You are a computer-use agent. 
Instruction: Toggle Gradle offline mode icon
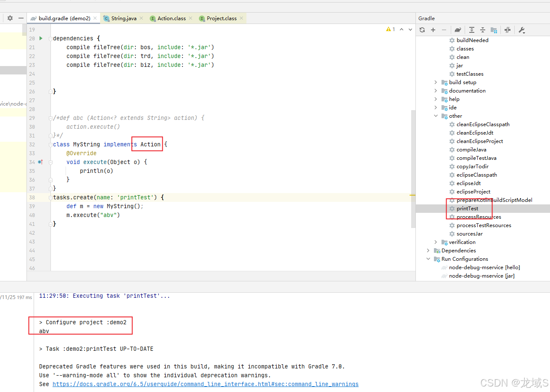(x=508, y=30)
